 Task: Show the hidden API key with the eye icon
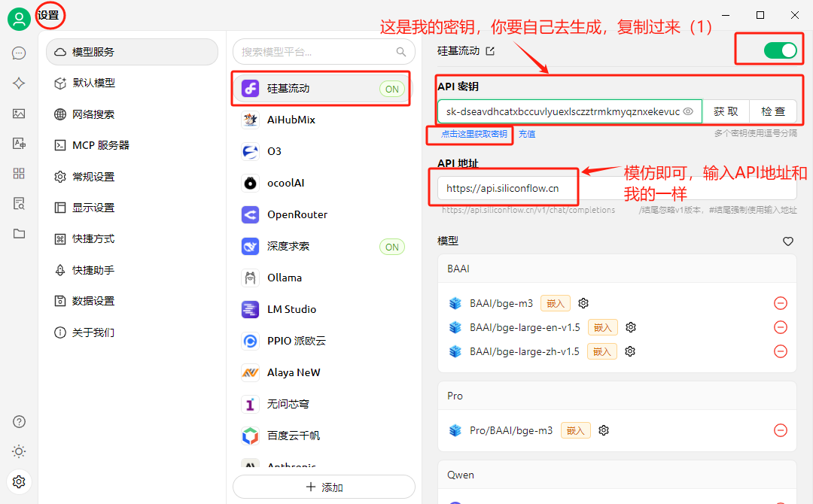pos(687,111)
